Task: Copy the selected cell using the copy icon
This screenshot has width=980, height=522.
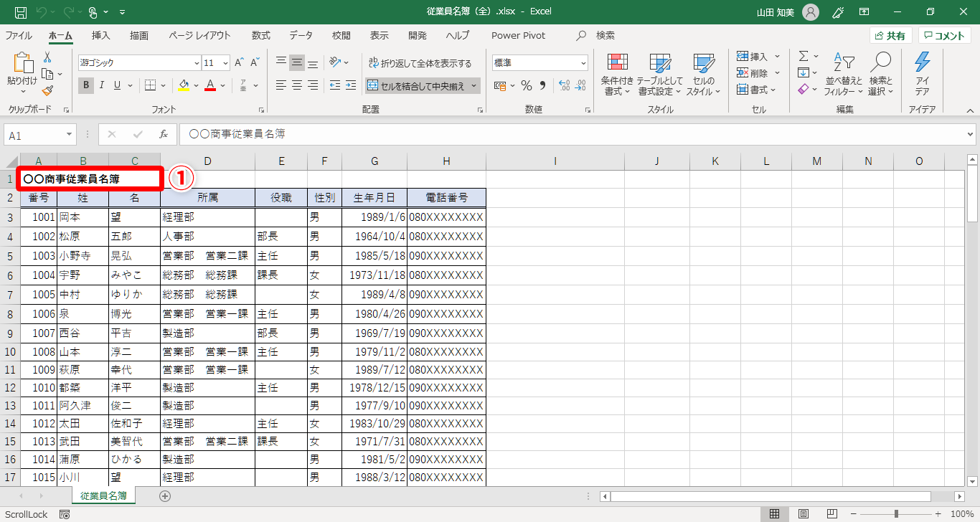Action: (47, 74)
